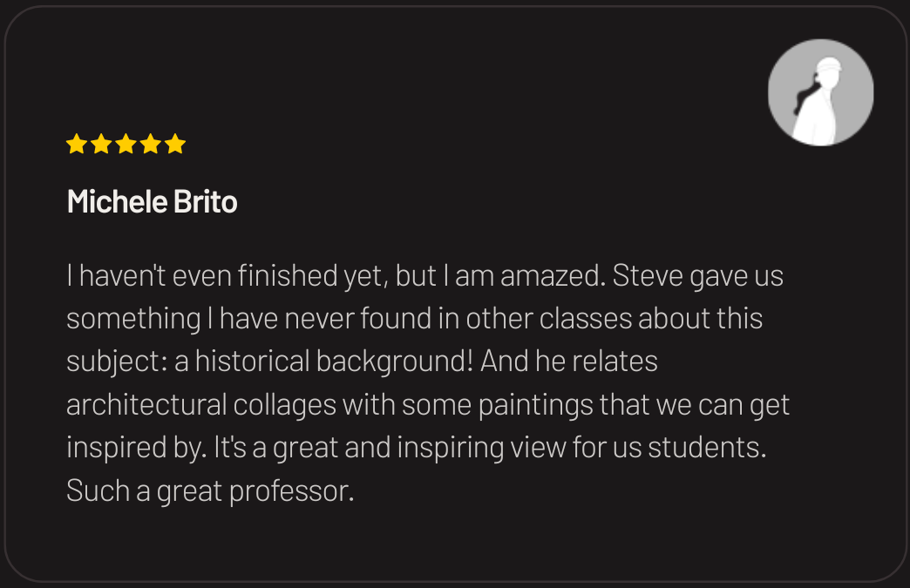Click the word "students" in the review
Viewport: 910px width, 588px height.
pyautogui.click(x=703, y=448)
